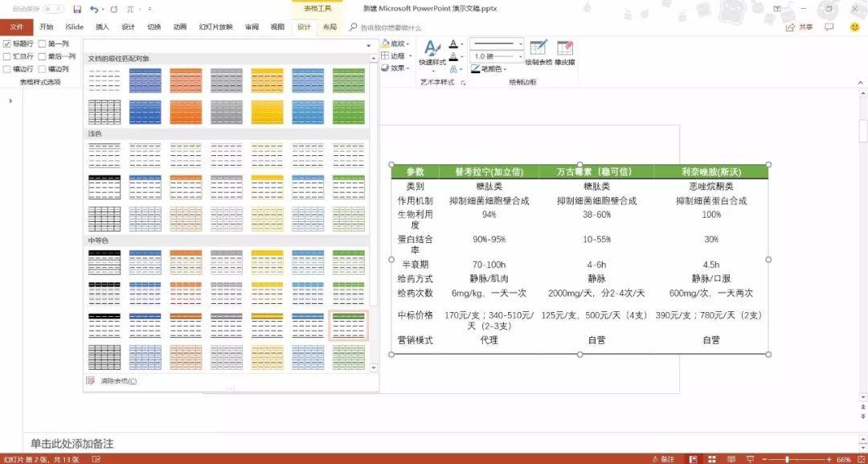Toggle the AutoSave switch
This screenshot has height=464, width=868.
click(x=53, y=10)
